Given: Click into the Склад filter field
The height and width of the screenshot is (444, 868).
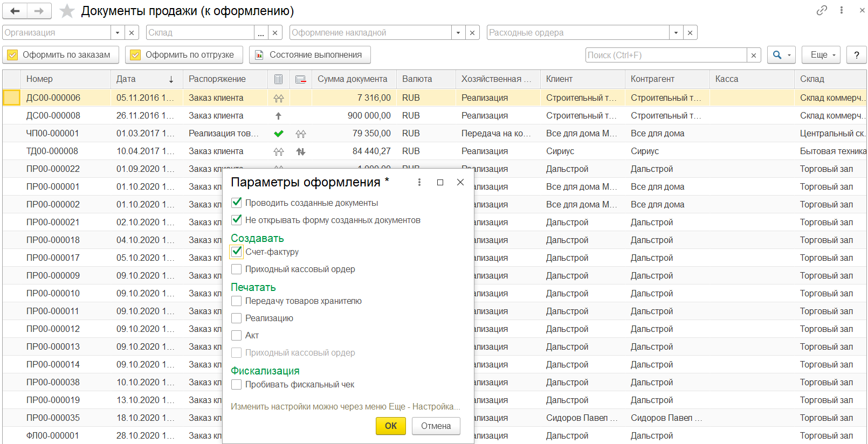Looking at the screenshot, I should pyautogui.click(x=199, y=32).
